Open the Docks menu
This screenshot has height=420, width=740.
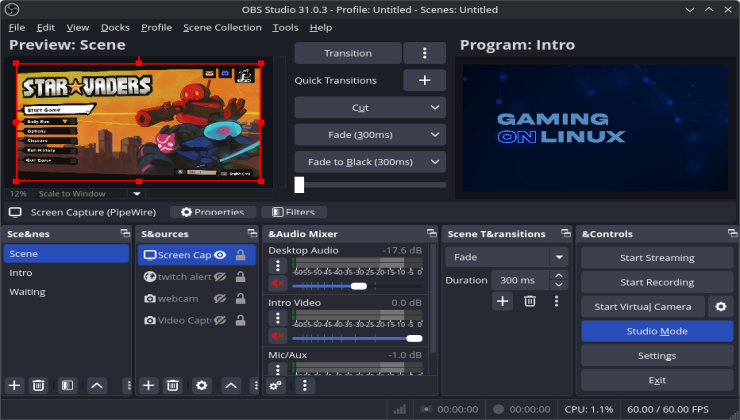click(115, 27)
